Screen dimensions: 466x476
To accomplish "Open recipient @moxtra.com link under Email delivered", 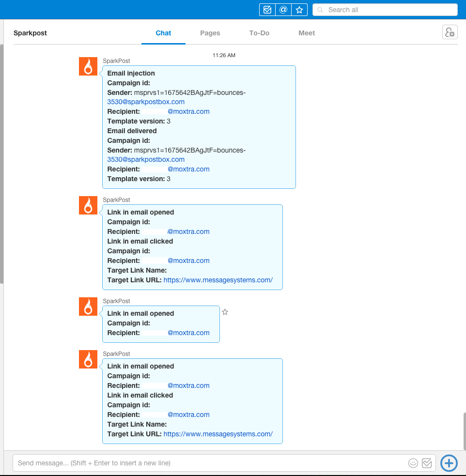I will point(188,169).
